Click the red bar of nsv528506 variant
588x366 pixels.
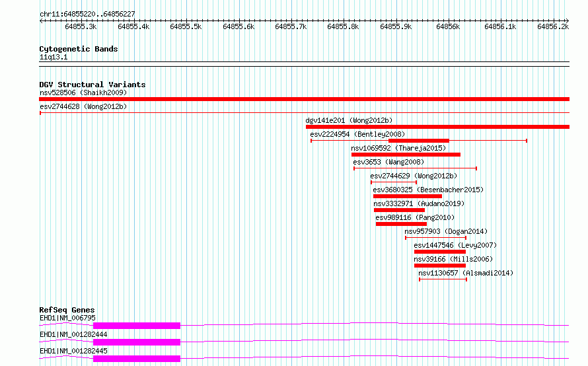coord(304,99)
